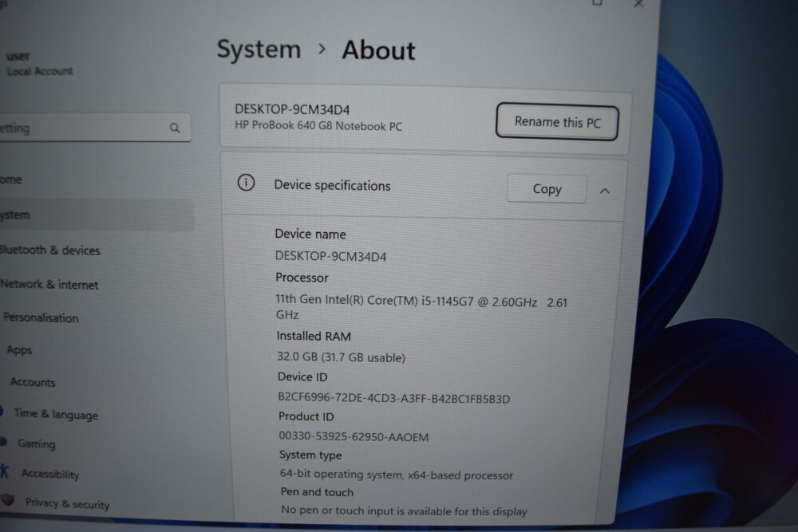Click the Product ID value '00330-53925-62950-AAOEM'
This screenshot has width=798, height=532.
tap(354, 436)
